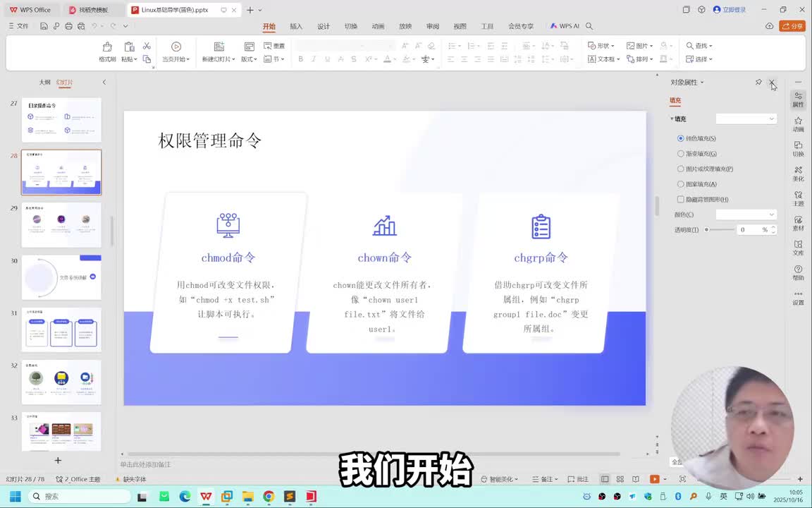Open the Color (颜色) dropdown

pyautogui.click(x=746, y=214)
